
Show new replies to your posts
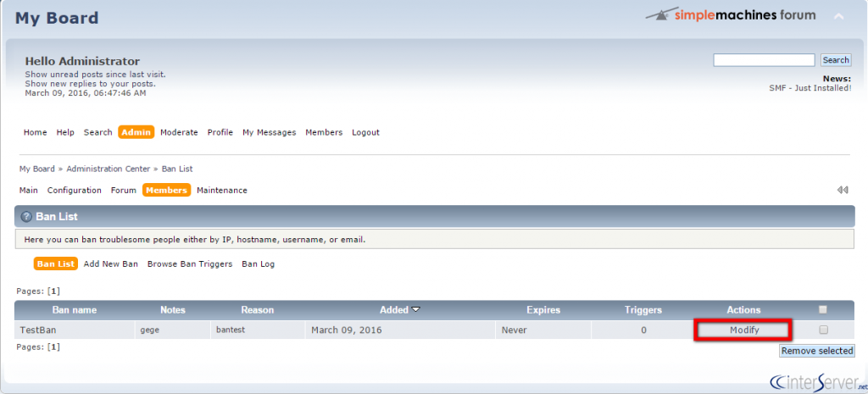[90, 84]
